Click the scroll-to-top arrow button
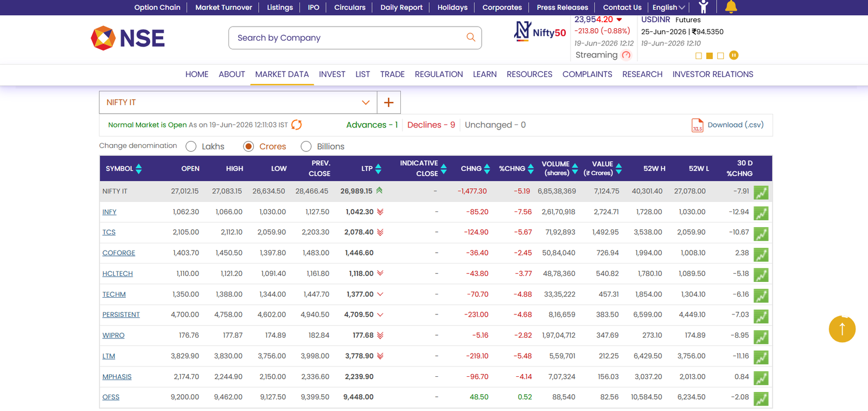This screenshot has width=868, height=411. (x=842, y=329)
